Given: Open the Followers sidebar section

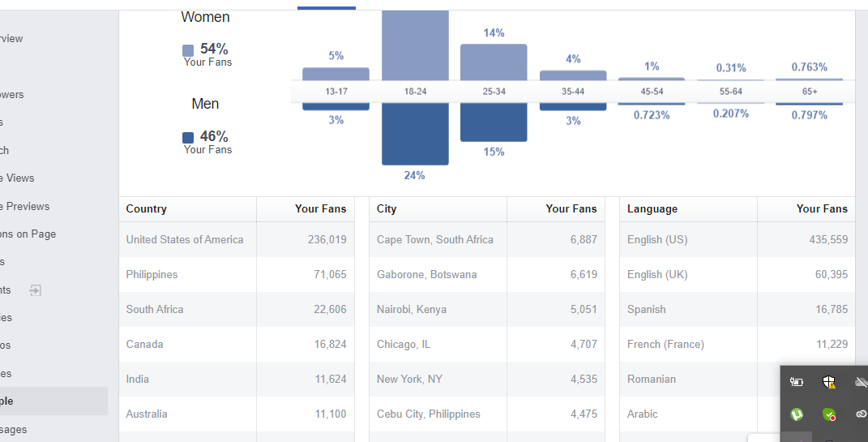Looking at the screenshot, I should [x=12, y=94].
